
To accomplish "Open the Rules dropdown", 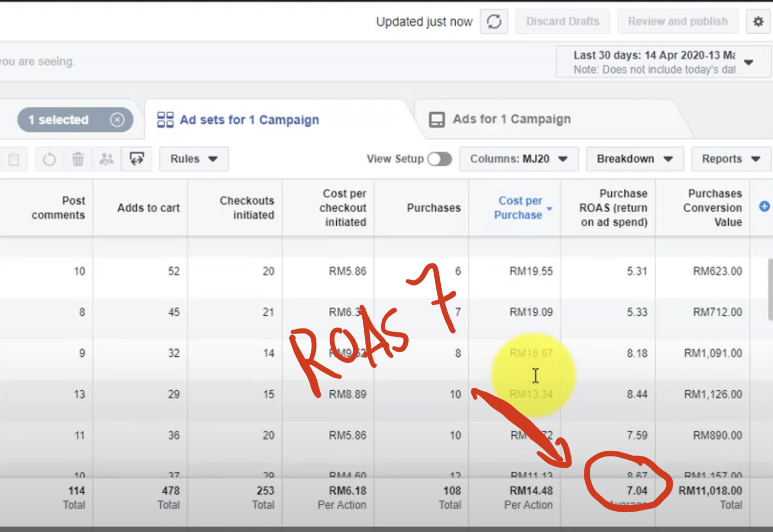I will pyautogui.click(x=194, y=159).
